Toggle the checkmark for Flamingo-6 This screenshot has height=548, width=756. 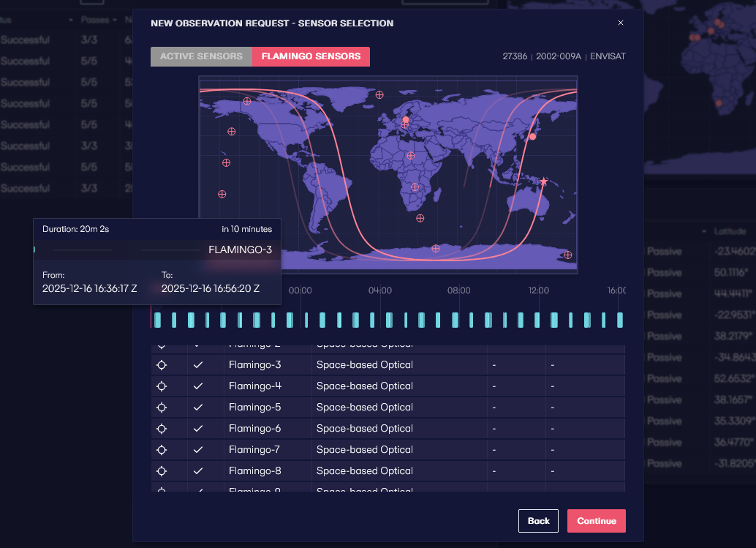pyautogui.click(x=197, y=429)
